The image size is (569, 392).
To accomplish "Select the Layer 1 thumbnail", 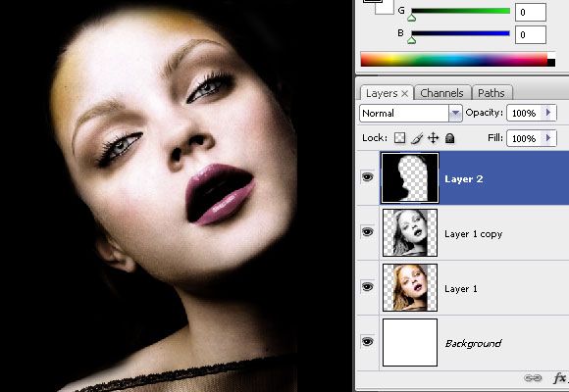I will coord(410,287).
